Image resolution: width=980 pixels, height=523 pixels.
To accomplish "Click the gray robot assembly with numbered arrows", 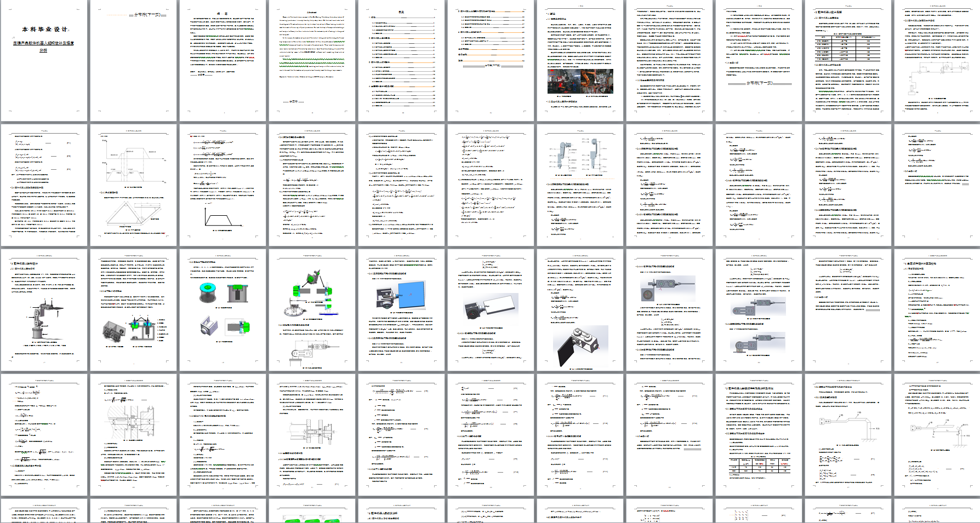I will pos(44,319).
